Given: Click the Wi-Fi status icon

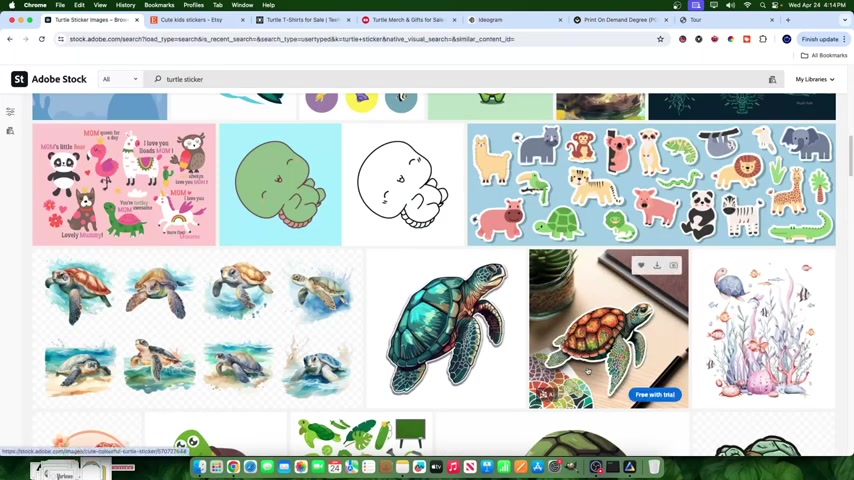Looking at the screenshot, I should pos(747,5).
